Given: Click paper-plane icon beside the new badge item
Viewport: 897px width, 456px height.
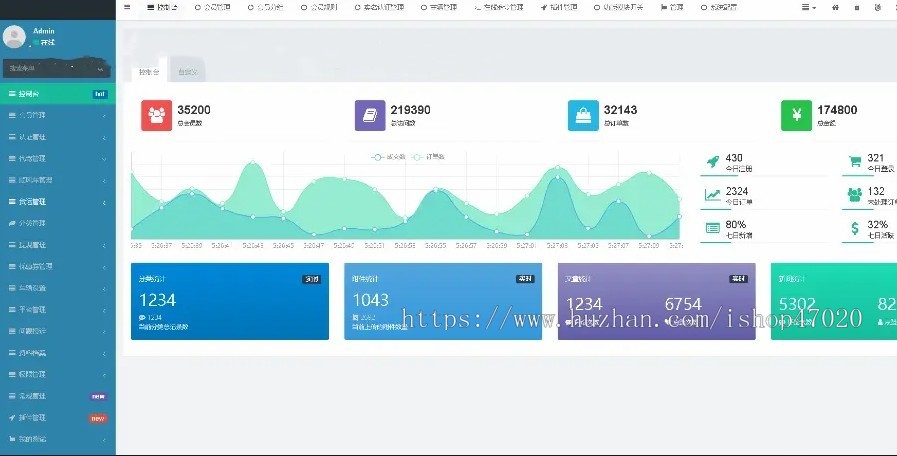Looking at the screenshot, I should click(12, 418).
